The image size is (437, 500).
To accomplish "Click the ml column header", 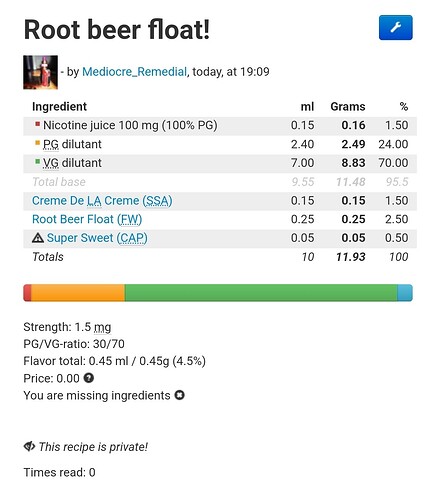I will [x=307, y=107].
